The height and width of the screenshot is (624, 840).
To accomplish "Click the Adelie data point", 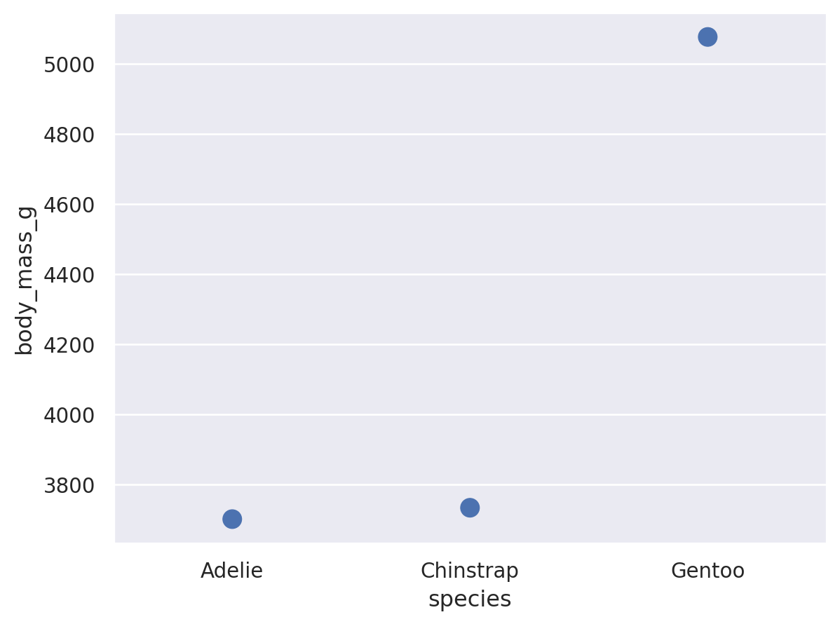I will (232, 519).
